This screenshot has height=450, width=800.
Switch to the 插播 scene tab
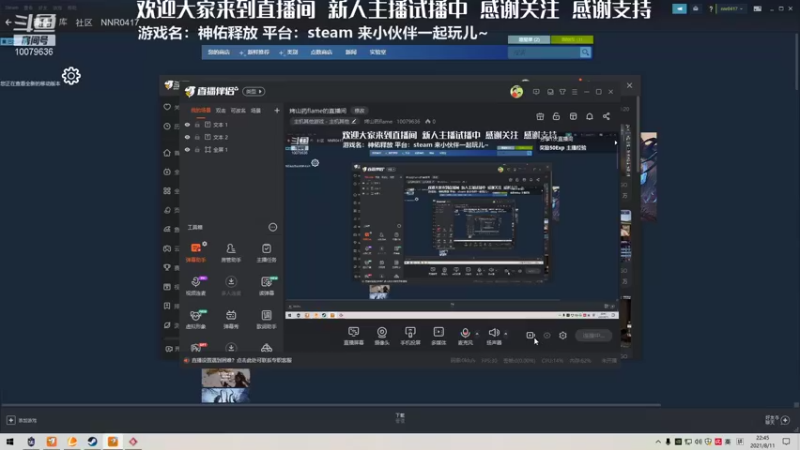coord(256,110)
